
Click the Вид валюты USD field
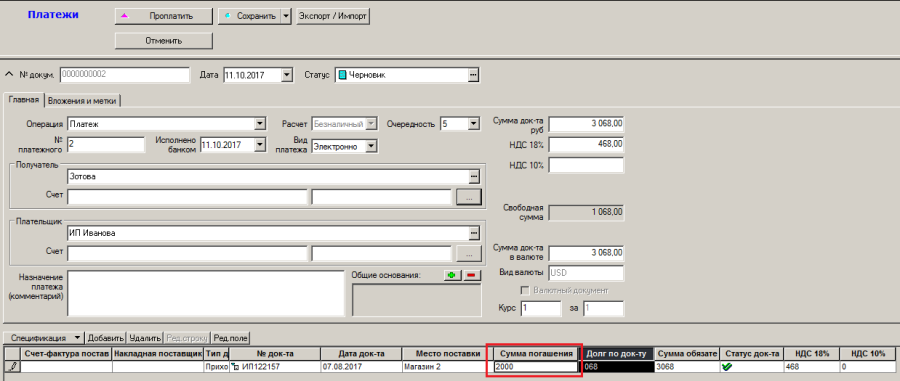coord(586,273)
